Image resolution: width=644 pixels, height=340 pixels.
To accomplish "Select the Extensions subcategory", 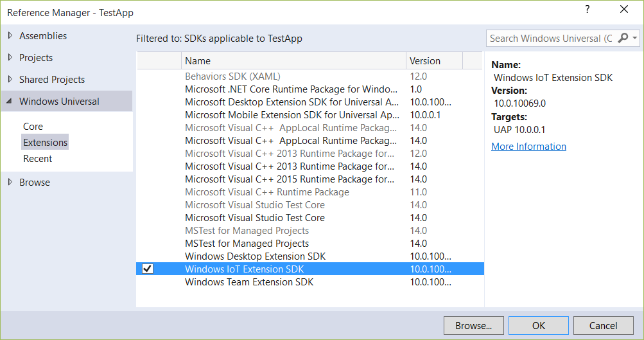I will pyautogui.click(x=45, y=143).
